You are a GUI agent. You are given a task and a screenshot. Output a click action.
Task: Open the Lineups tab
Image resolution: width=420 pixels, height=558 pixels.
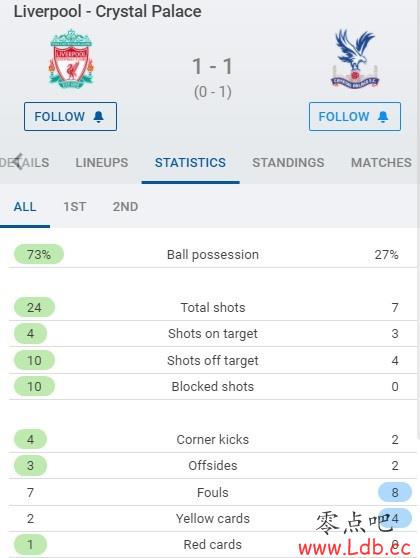(x=102, y=163)
